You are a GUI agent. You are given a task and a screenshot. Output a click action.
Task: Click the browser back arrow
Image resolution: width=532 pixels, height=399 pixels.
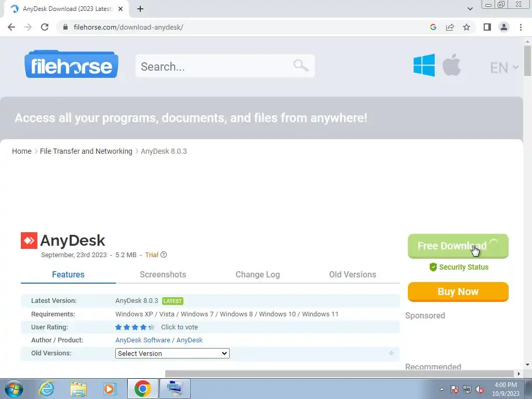(11, 27)
